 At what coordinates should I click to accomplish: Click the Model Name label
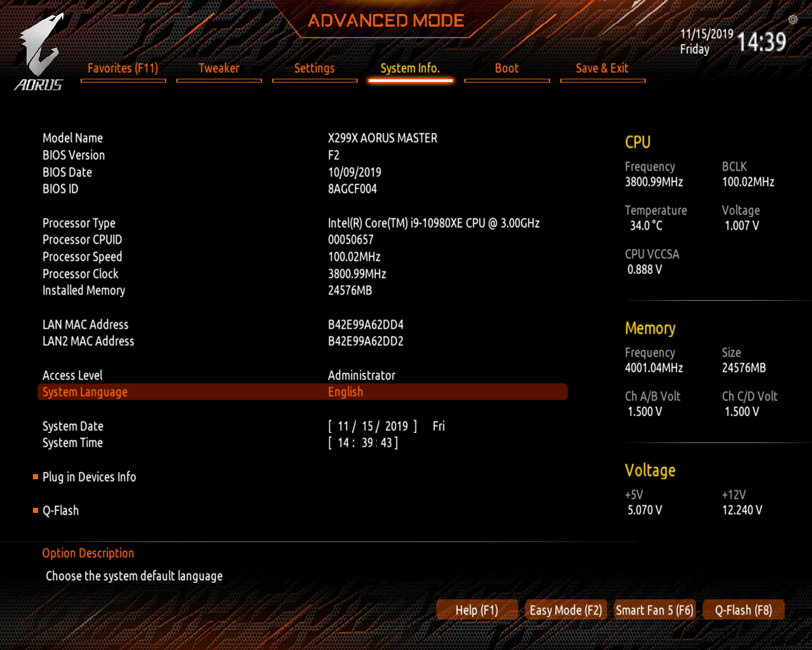pos(72,138)
